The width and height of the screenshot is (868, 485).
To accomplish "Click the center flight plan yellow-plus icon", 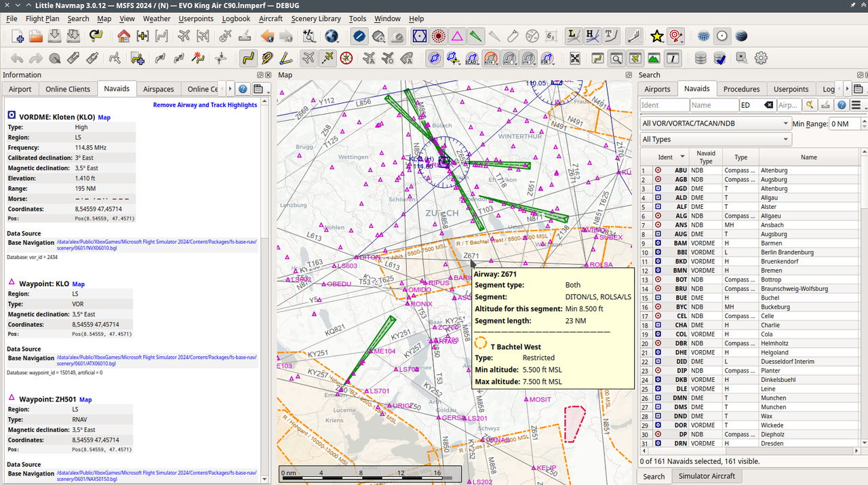I will (x=143, y=36).
